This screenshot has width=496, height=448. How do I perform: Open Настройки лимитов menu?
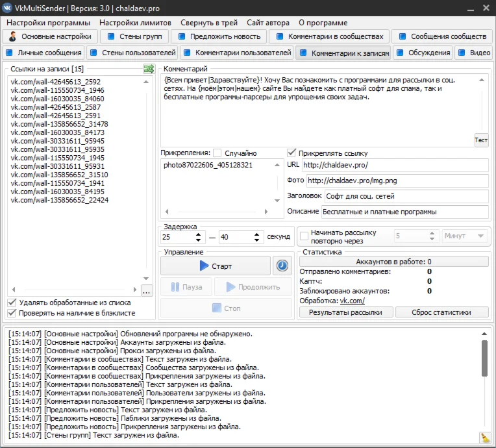pyautogui.click(x=136, y=23)
